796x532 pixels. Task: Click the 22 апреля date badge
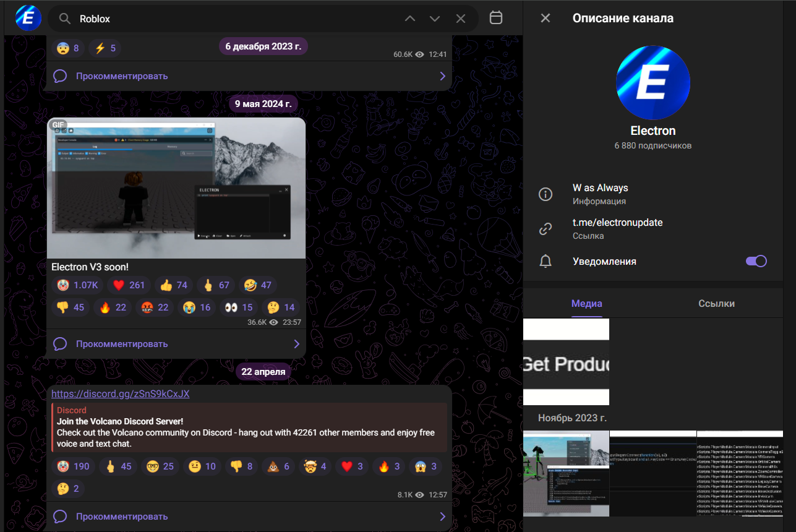pos(263,372)
